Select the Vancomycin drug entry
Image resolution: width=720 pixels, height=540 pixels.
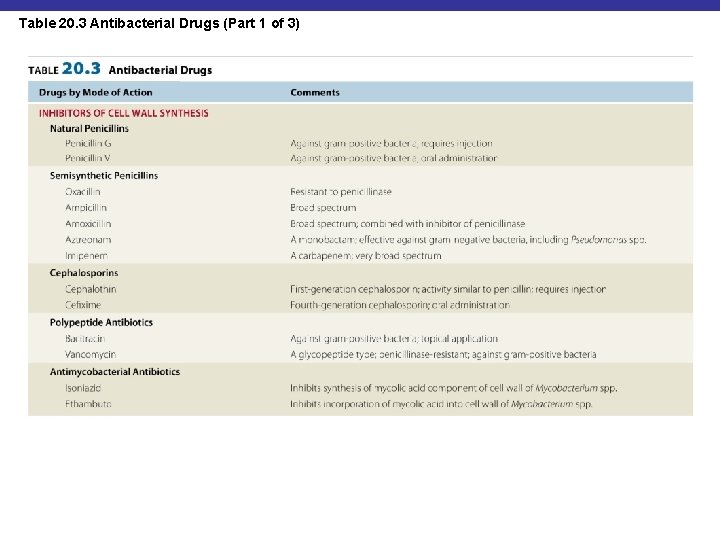coord(90,354)
